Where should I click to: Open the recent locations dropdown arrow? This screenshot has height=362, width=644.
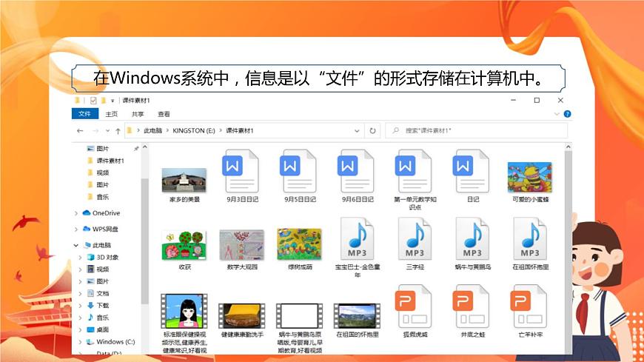click(x=107, y=131)
